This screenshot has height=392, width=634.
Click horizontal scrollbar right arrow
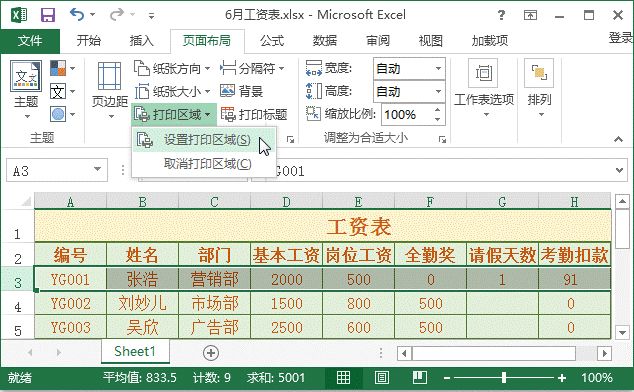604,354
